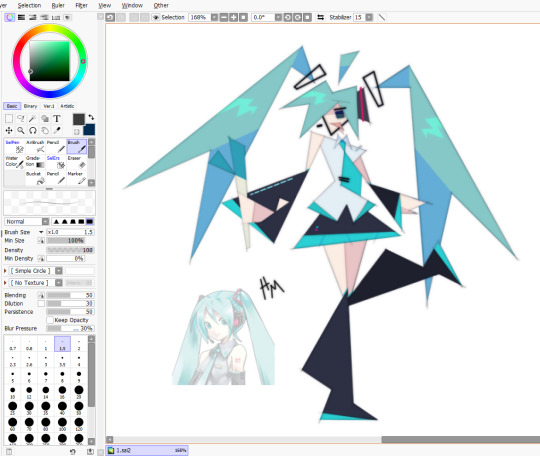
Task: Toggle Min Size pressure checkbox
Action: pyautogui.click(x=41, y=241)
